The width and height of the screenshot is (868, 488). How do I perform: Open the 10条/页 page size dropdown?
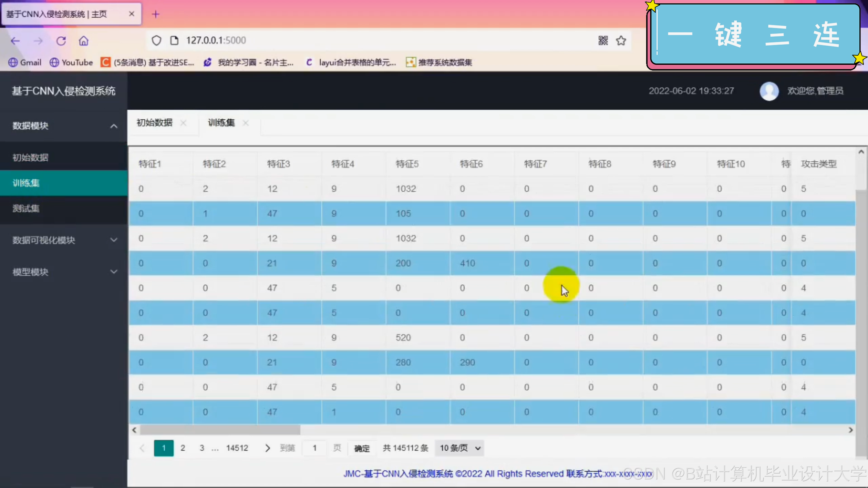[459, 448]
